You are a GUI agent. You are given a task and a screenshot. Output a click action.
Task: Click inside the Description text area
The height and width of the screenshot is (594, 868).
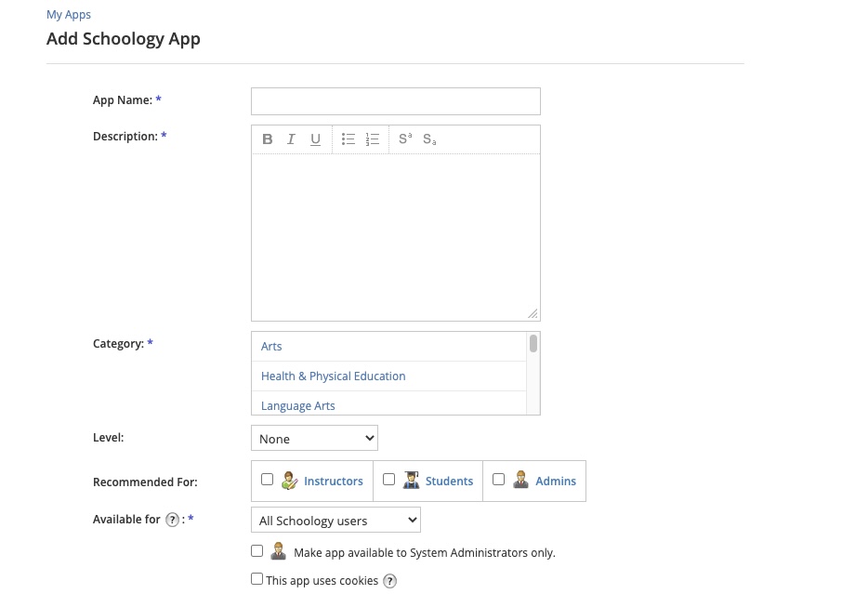point(396,237)
